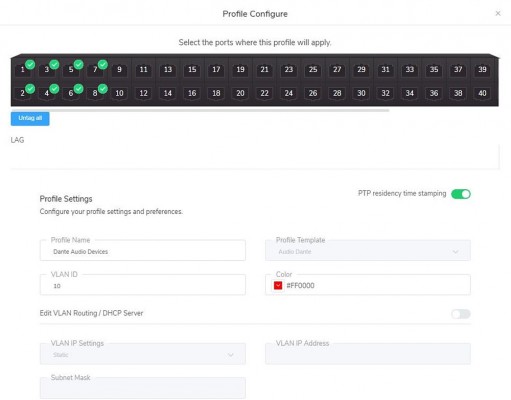
Task: Close the Profile Configure dialog
Action: click(498, 13)
